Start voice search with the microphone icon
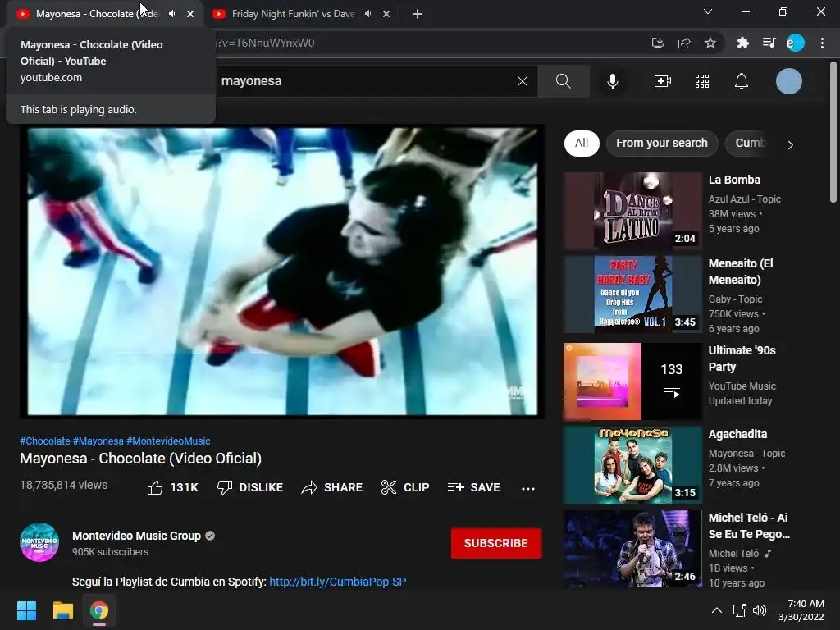The width and height of the screenshot is (840, 630). coord(612,81)
